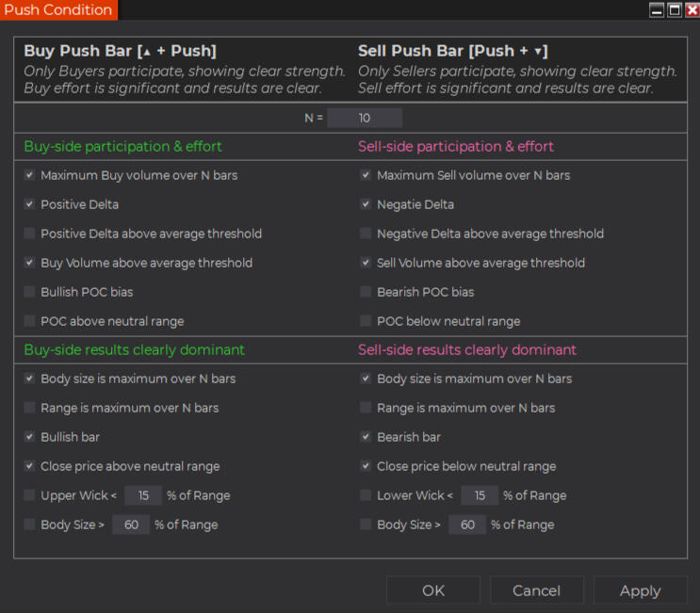Screen dimensions: 700x613
Task: Enable Bullish POC bias option
Action: point(30,292)
